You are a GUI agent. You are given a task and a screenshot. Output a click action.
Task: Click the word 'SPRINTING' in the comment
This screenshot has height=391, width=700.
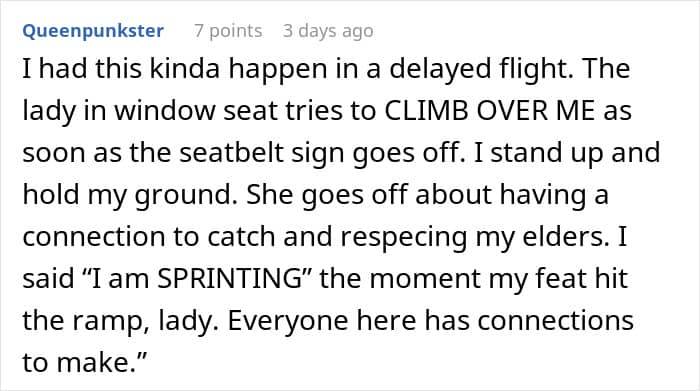(x=230, y=279)
